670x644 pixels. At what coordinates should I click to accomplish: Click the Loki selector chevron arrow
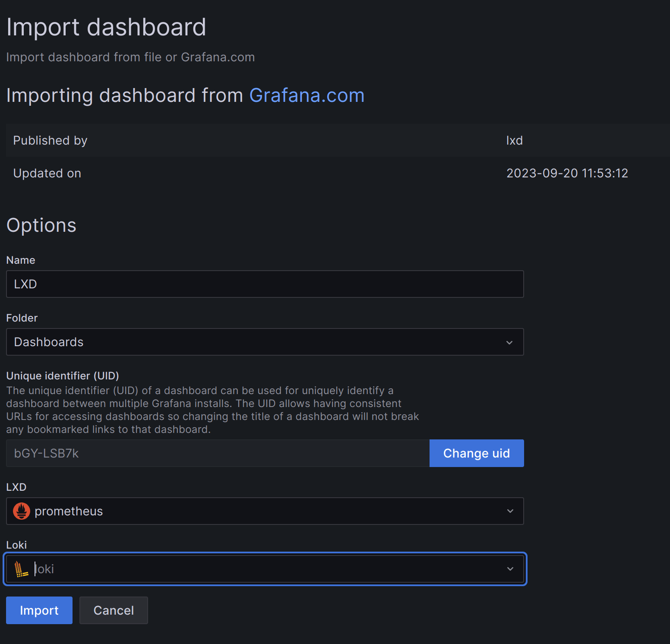[510, 569]
